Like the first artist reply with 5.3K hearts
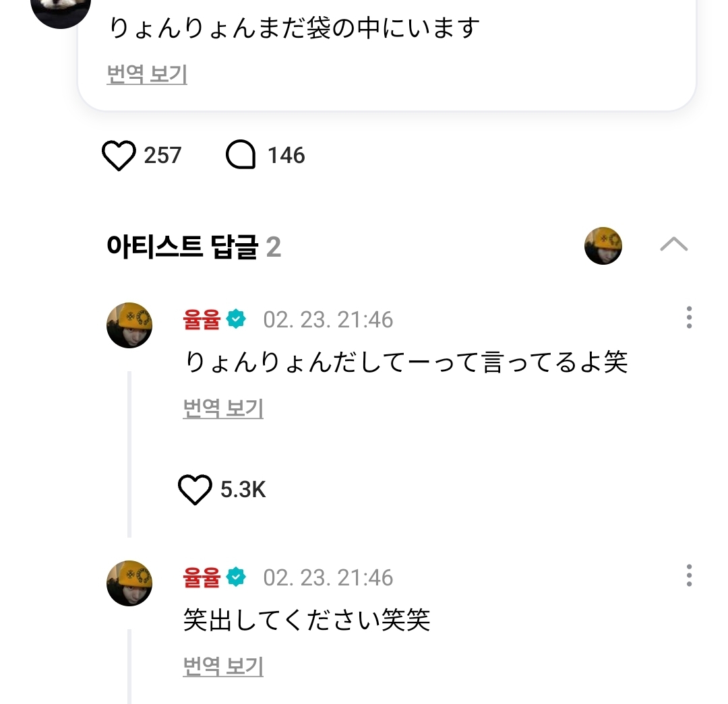Screen dimensions: 728x704 coord(195,490)
